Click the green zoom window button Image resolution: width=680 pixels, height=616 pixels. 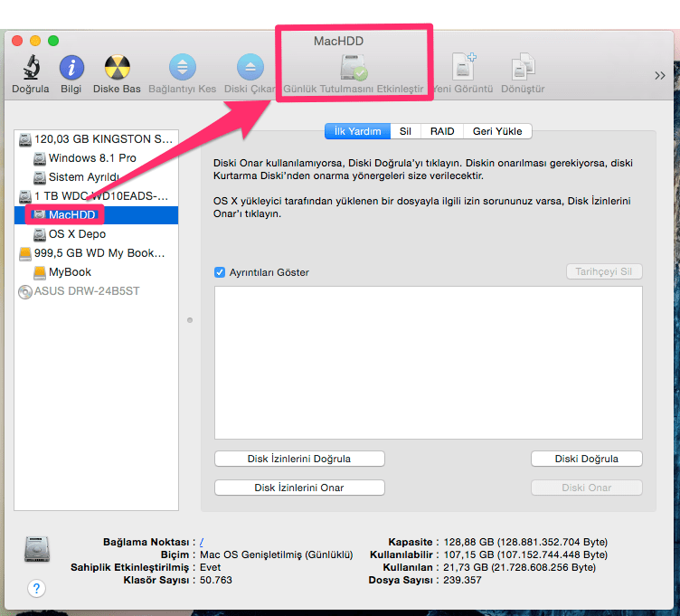[x=53, y=41]
